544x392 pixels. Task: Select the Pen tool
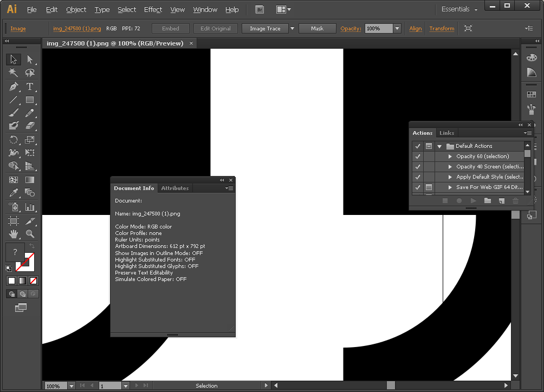pos(14,87)
